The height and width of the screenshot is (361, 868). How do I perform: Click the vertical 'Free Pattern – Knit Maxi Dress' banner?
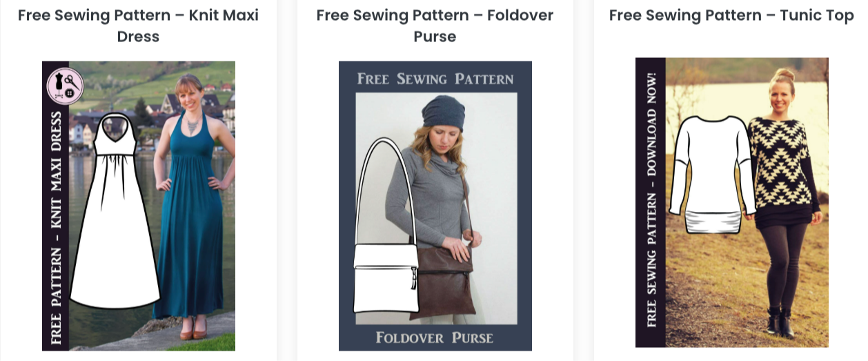click(x=56, y=228)
